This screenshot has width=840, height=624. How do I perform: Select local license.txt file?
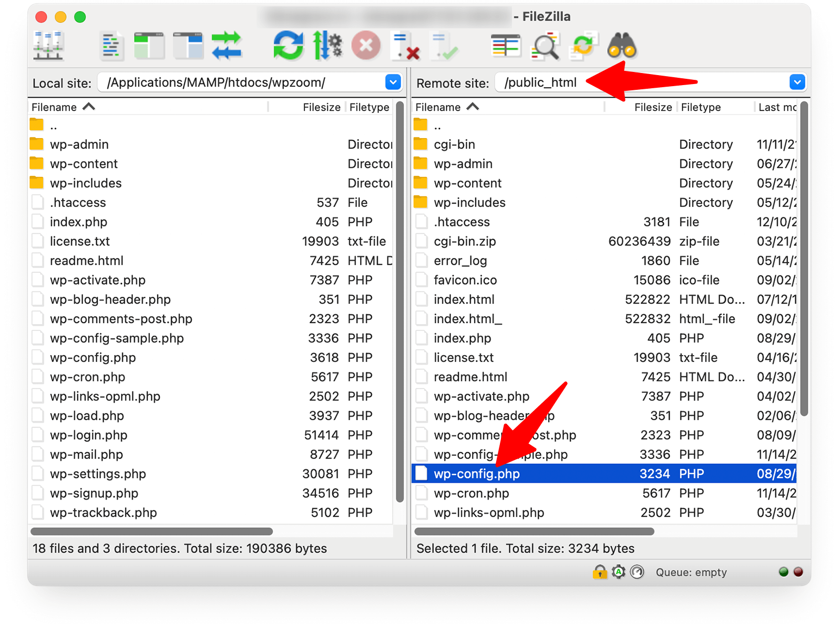pyautogui.click(x=211, y=242)
